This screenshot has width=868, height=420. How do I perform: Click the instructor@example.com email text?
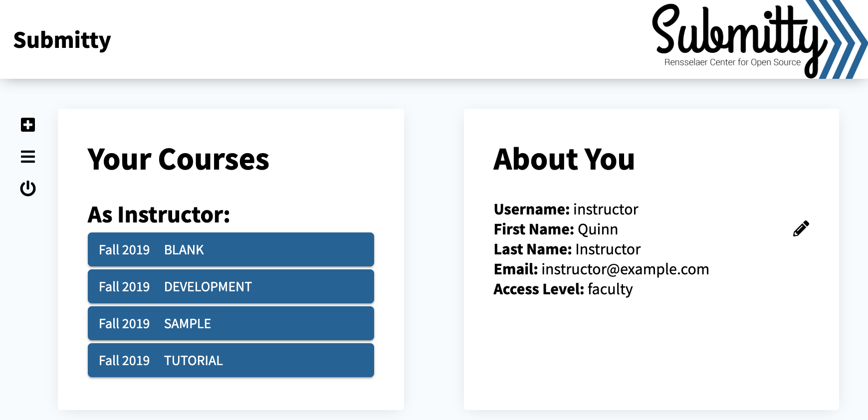point(625,269)
